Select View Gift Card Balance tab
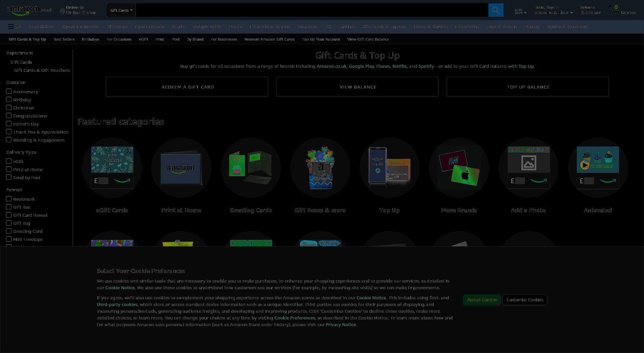 point(368,39)
